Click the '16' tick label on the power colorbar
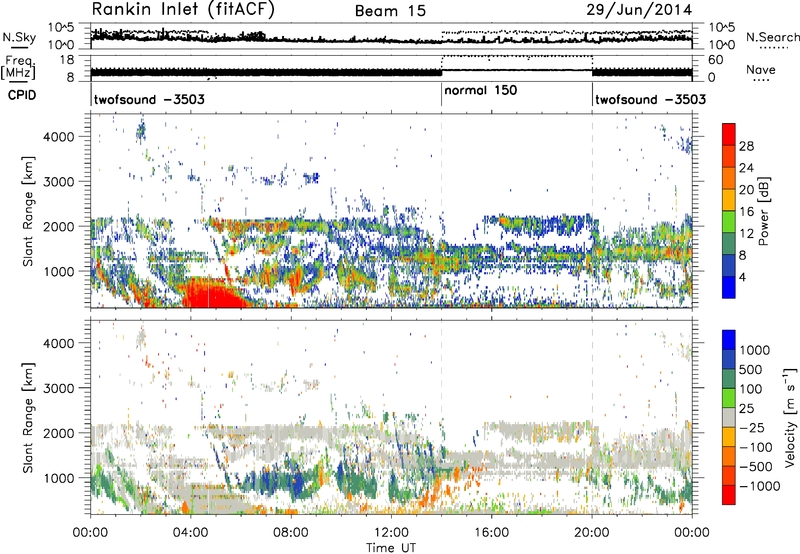Image resolution: width=800 pixels, height=554 pixels. pyautogui.click(x=746, y=212)
